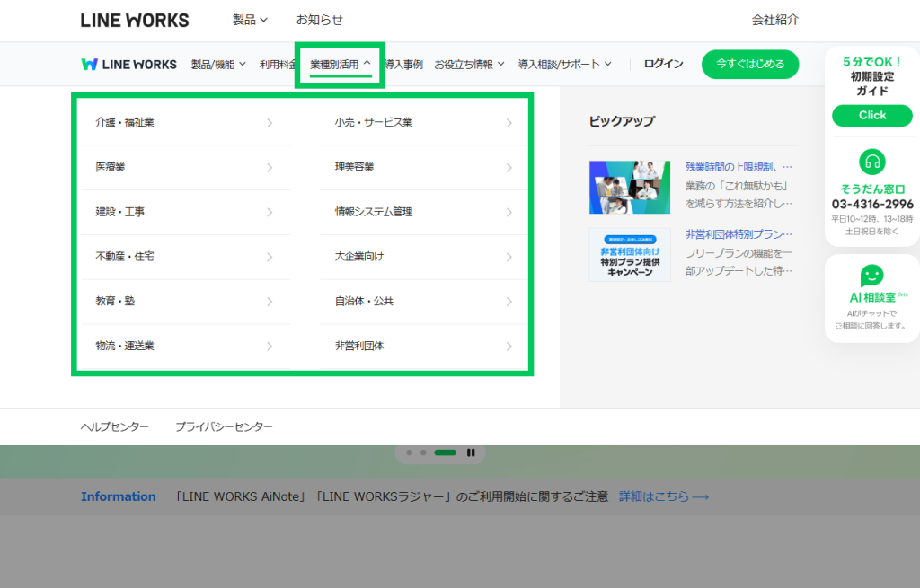Select the first carousel indicator dot
This screenshot has width=920, height=588.
click(x=410, y=452)
